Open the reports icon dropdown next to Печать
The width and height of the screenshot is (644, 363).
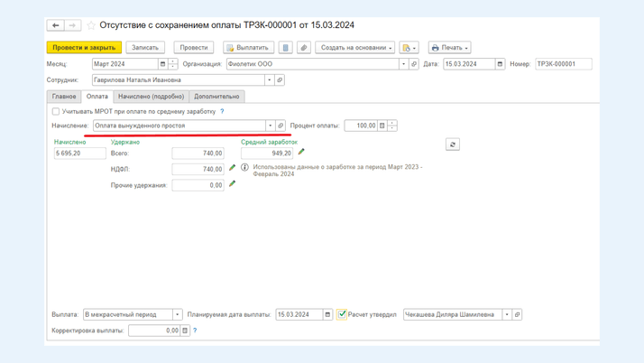pos(409,48)
